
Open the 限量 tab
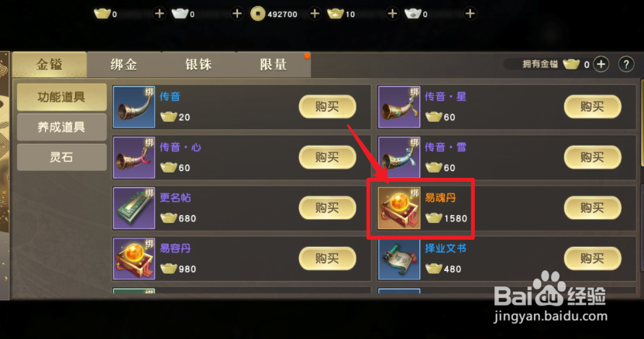(x=273, y=65)
